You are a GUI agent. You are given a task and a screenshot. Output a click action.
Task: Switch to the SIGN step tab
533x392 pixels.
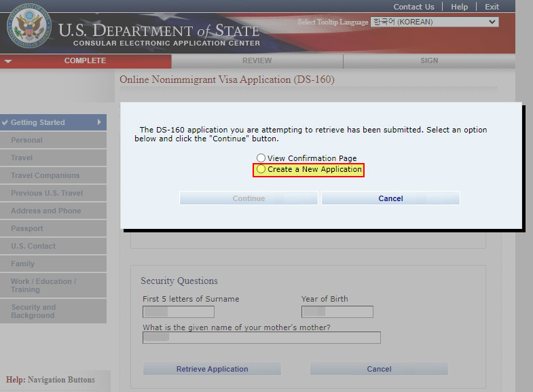click(429, 61)
